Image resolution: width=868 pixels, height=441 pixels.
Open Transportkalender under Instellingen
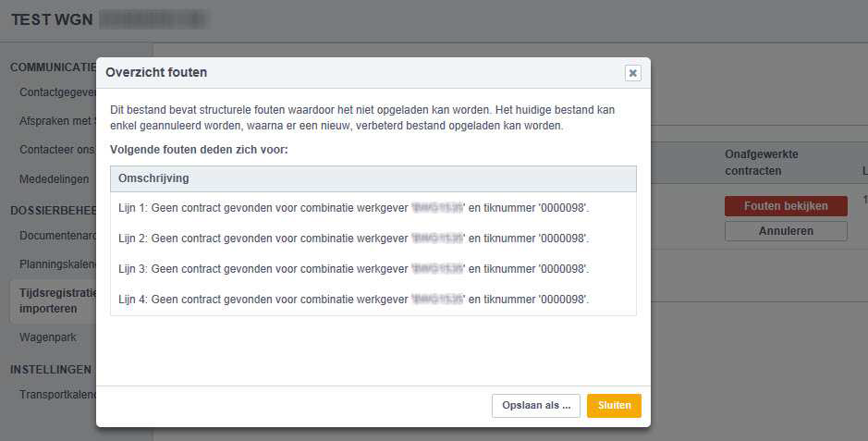(x=57, y=395)
